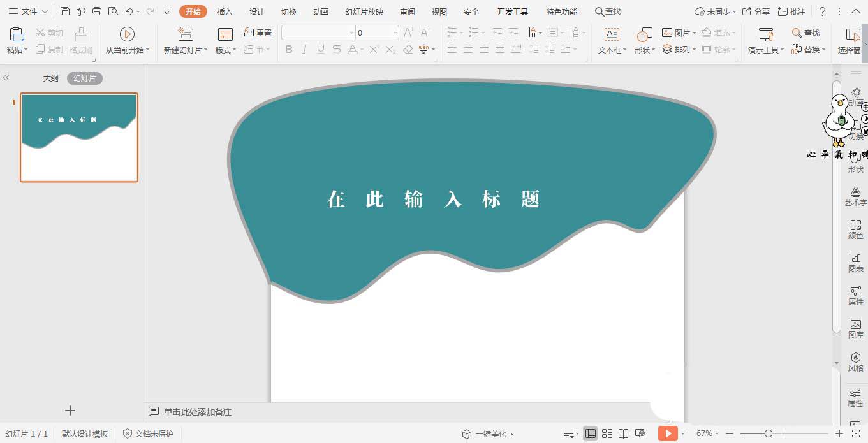Switch to the Design (设计) tab

pyautogui.click(x=256, y=11)
